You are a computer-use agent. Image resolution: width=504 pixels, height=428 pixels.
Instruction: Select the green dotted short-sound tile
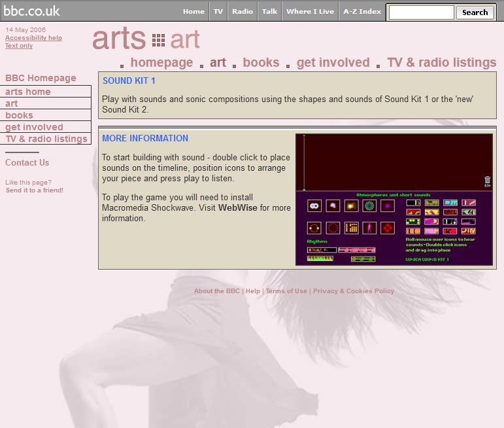tap(413, 222)
